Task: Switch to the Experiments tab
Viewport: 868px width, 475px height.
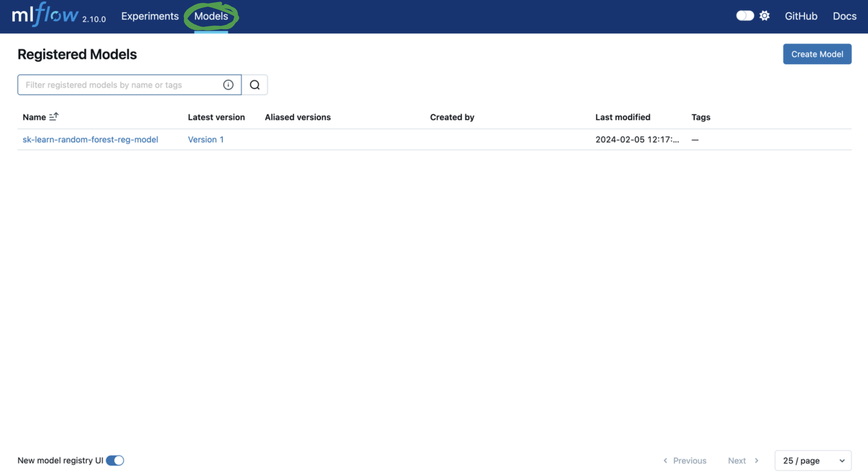Action: (150, 16)
